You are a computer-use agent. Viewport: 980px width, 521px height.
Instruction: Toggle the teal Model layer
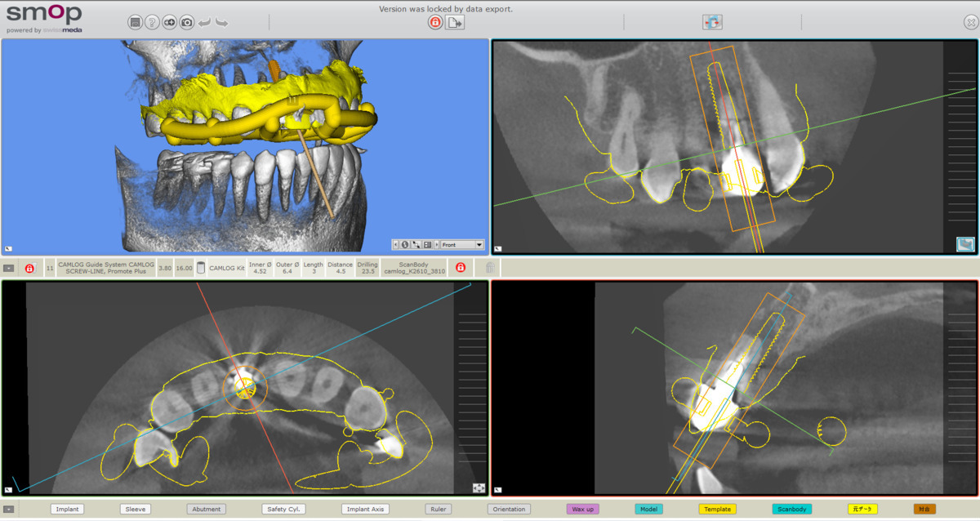tap(648, 509)
